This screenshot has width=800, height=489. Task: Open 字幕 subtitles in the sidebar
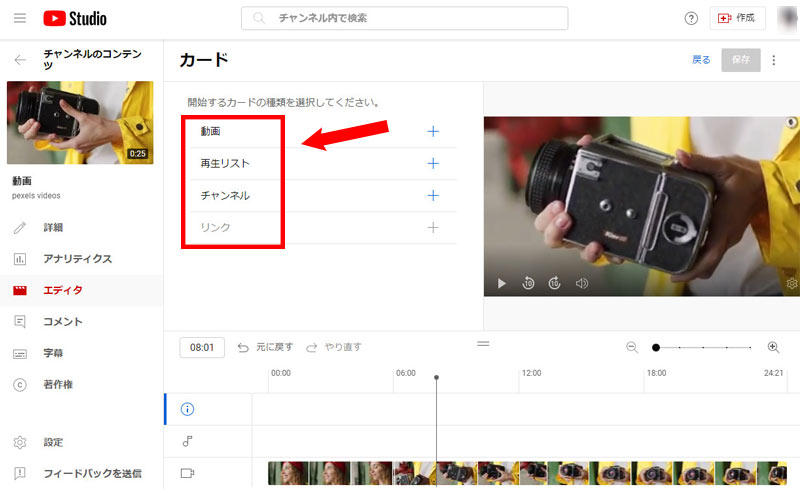click(53, 353)
